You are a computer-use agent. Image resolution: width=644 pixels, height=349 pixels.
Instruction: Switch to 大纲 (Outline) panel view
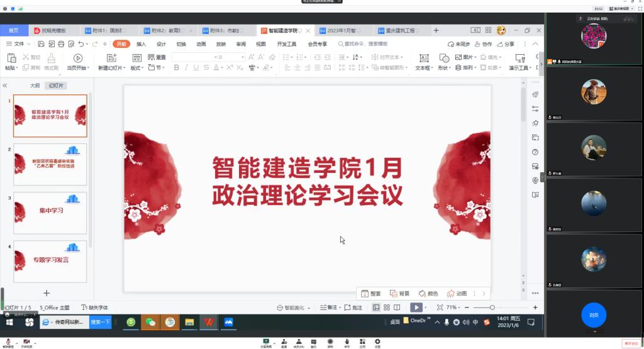(35, 86)
